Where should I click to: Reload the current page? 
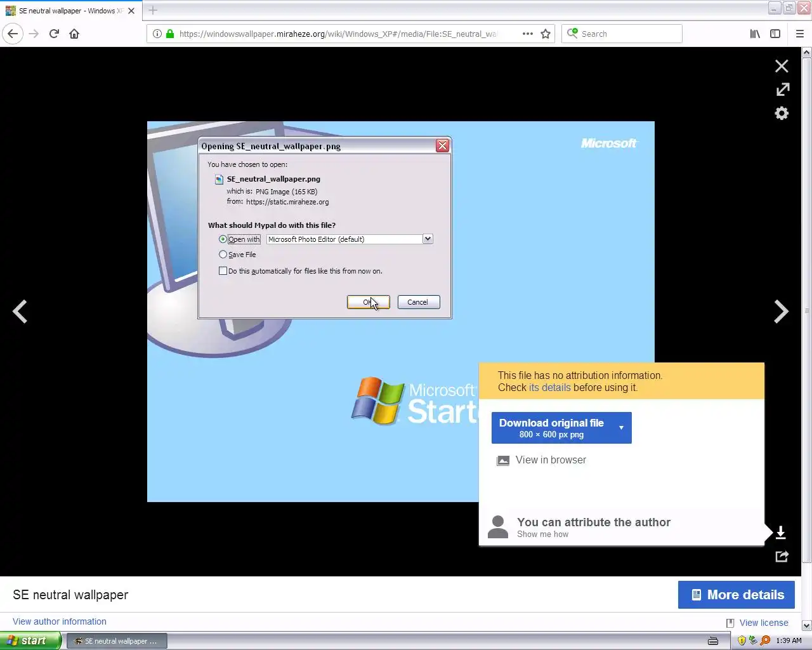(x=54, y=34)
